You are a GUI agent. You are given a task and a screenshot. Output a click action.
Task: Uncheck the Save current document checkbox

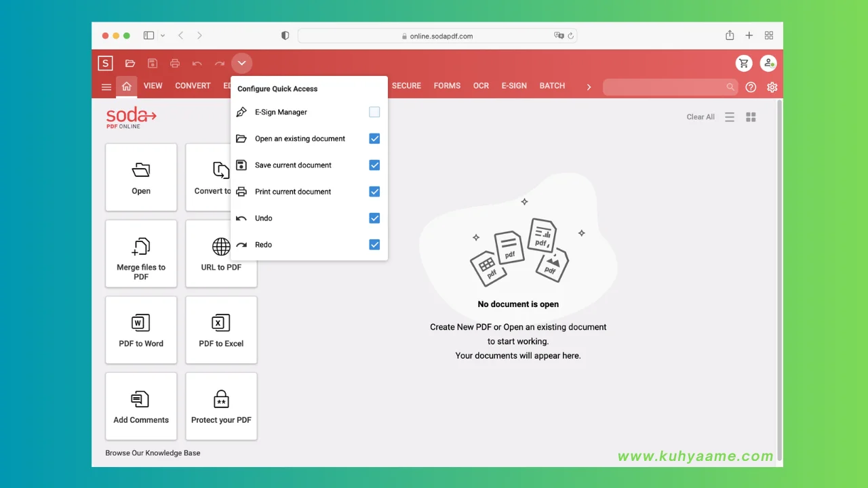coord(374,165)
